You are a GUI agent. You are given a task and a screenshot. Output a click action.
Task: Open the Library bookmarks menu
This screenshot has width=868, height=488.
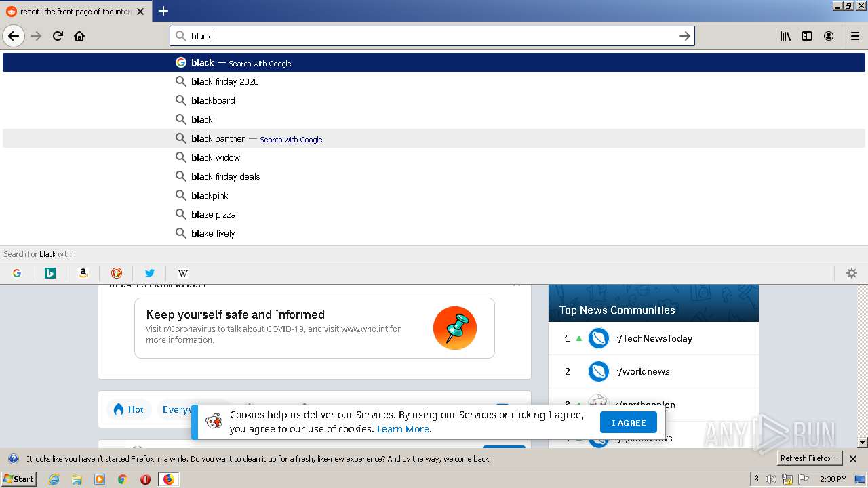tap(785, 36)
